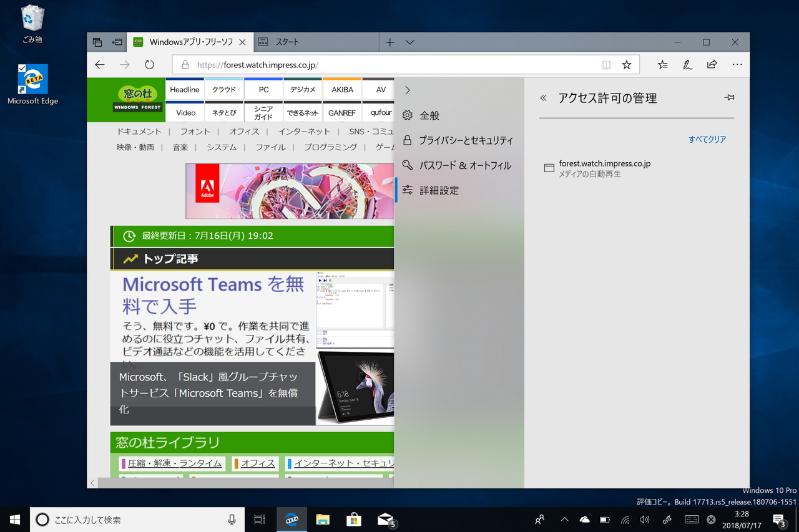Open パスワード & オートフィル settings
This screenshot has height=532, width=799.
pos(467,165)
